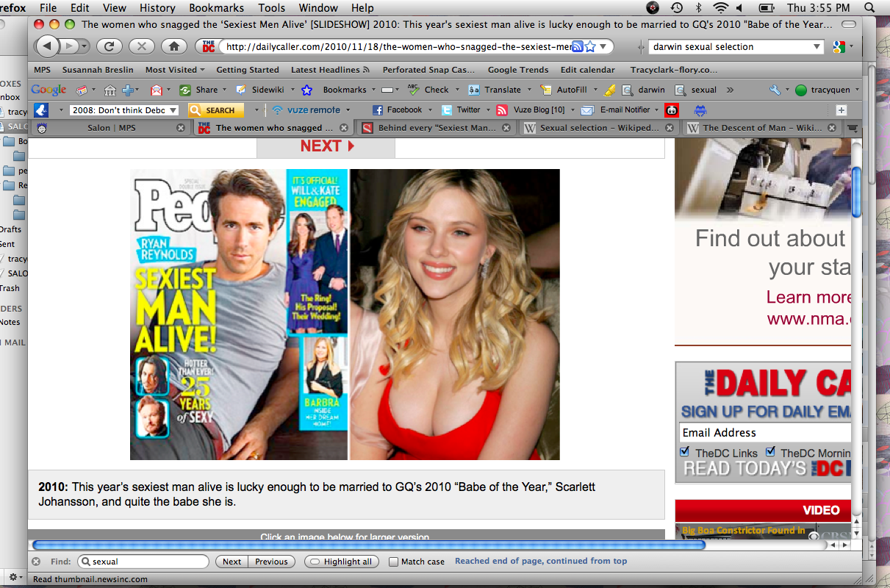Close the Find bar with X icon
890x588 pixels.
[36, 562]
